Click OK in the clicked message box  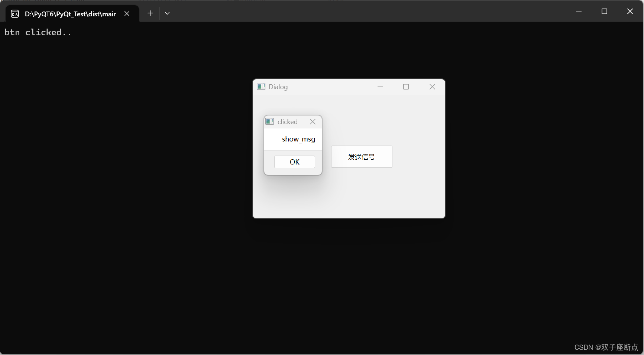[294, 162]
